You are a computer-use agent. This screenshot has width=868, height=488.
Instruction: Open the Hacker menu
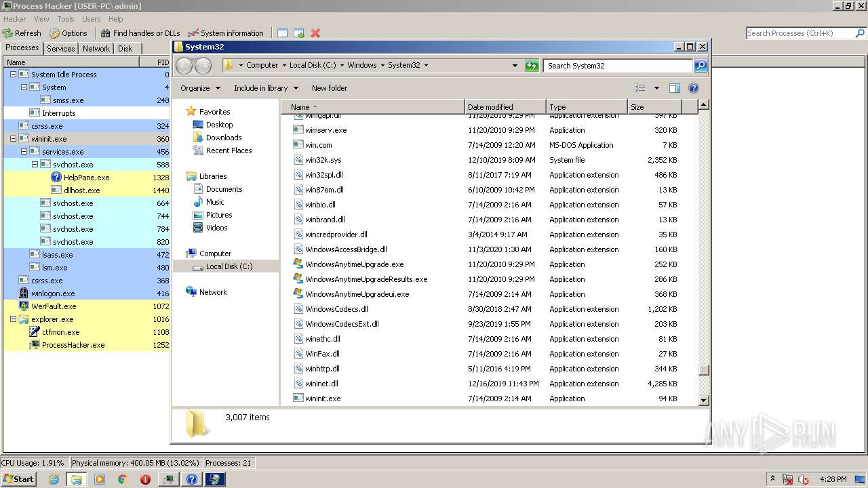(x=15, y=19)
